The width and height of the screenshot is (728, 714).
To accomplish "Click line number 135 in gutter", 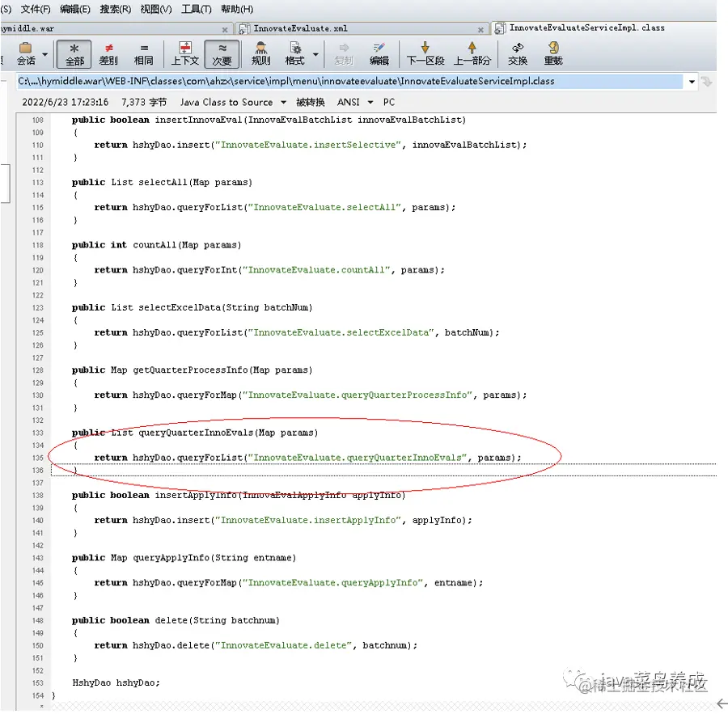I will coord(37,458).
